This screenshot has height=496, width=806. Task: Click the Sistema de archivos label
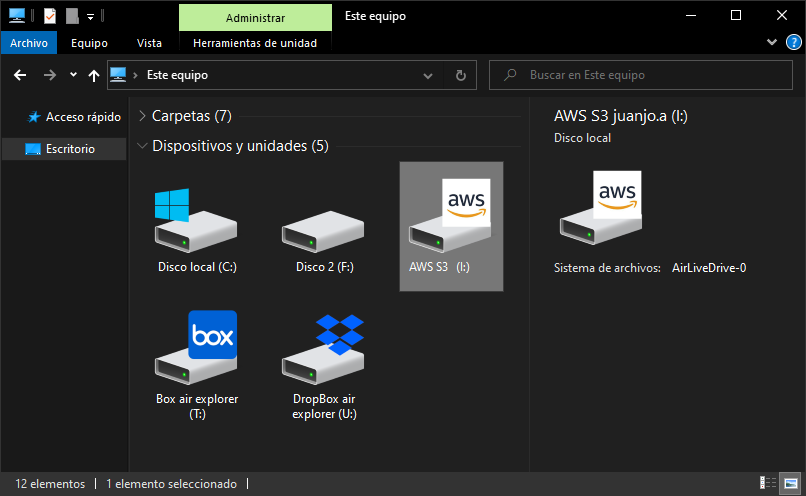(x=607, y=268)
